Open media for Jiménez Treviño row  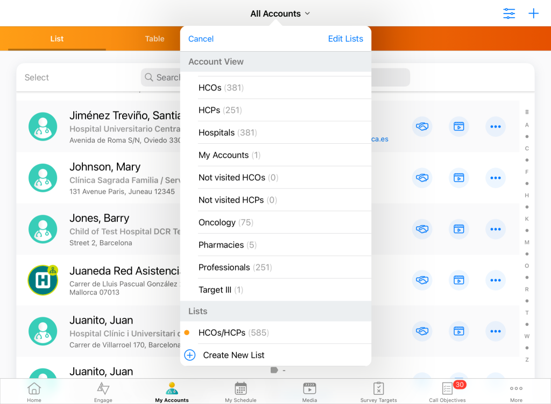tap(459, 126)
